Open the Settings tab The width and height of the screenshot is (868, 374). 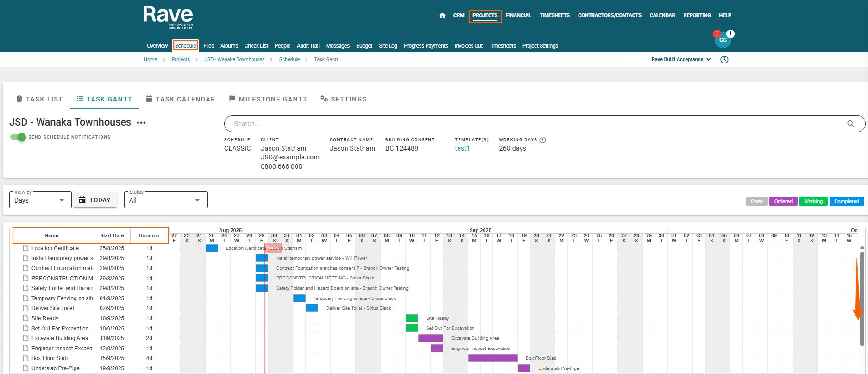(343, 99)
